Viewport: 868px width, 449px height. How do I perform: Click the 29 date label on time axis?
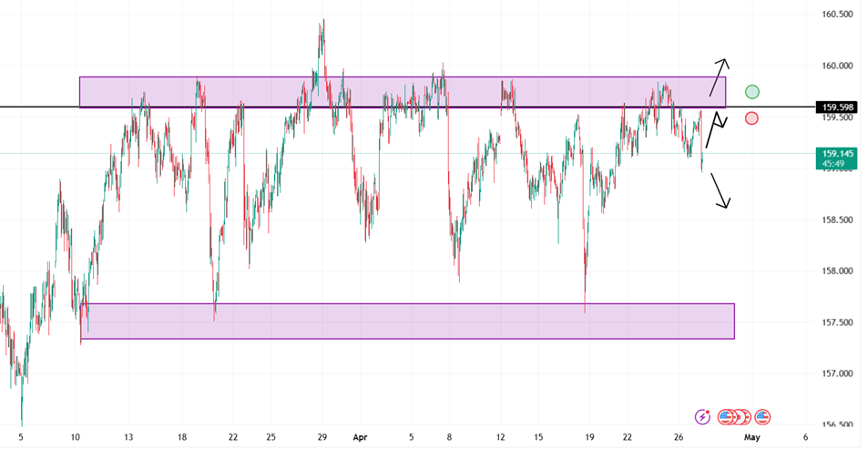click(322, 437)
